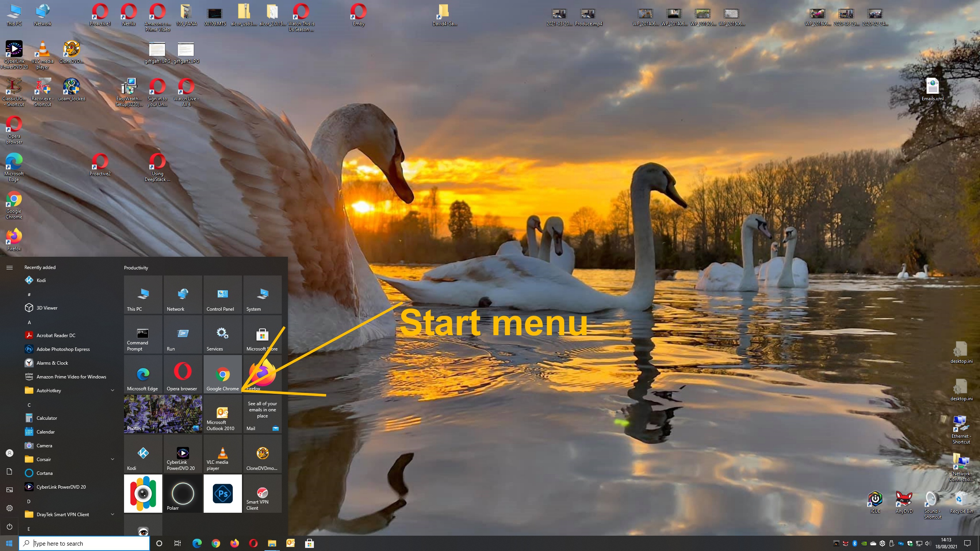Open the Control Panel tile

point(222,295)
